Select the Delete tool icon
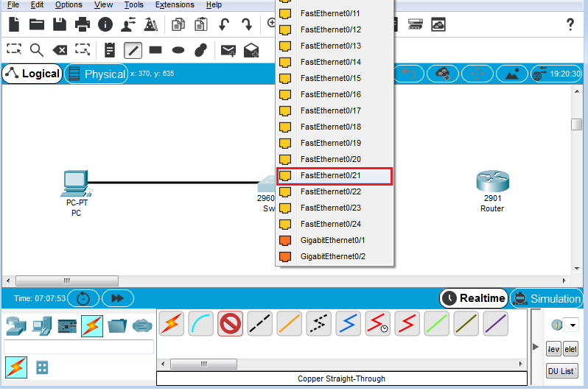Viewport: 588px width, 391px height. pyautogui.click(x=60, y=50)
